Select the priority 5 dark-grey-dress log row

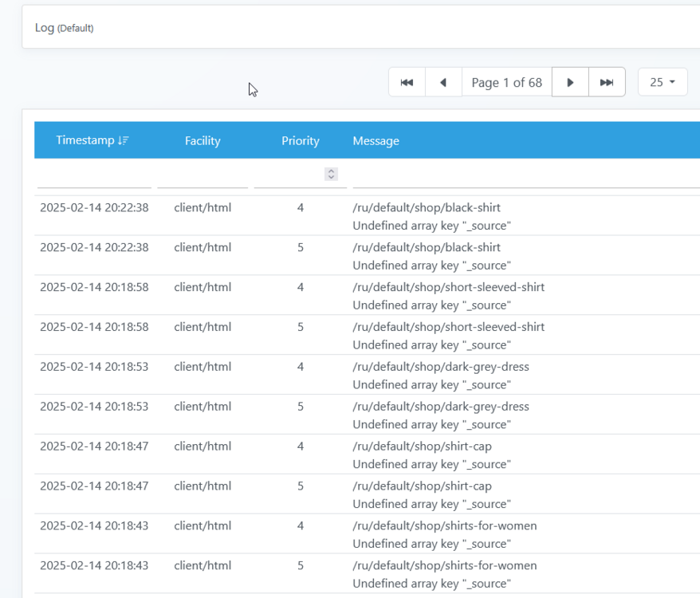440,415
